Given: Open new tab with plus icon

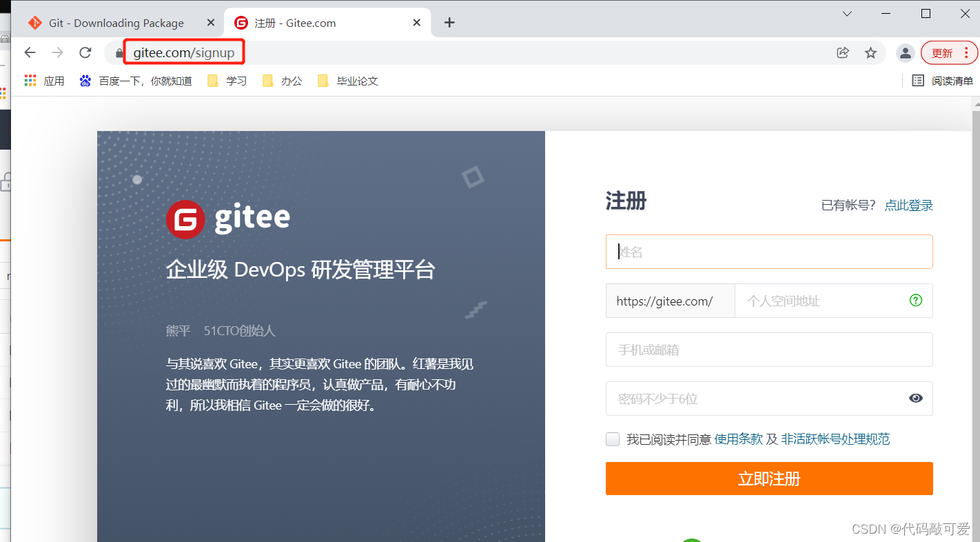Looking at the screenshot, I should (449, 23).
